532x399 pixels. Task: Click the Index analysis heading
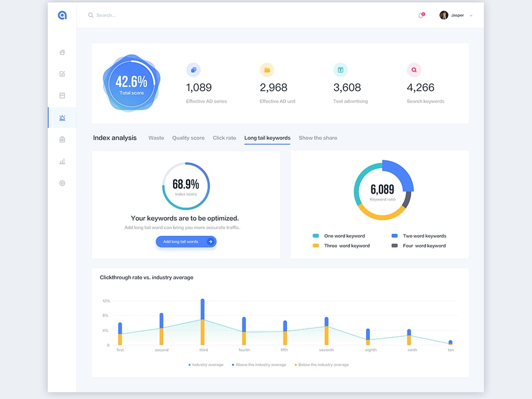click(x=115, y=138)
